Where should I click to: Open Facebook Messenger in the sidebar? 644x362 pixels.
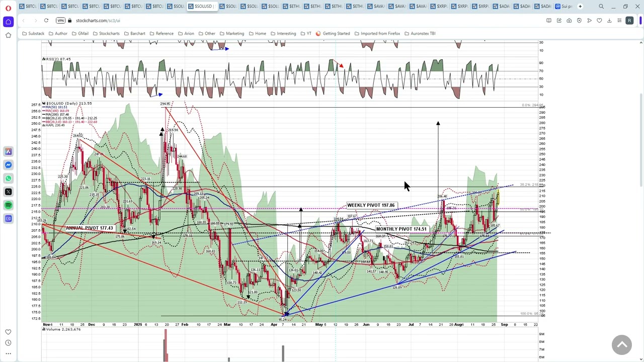tap(8, 165)
